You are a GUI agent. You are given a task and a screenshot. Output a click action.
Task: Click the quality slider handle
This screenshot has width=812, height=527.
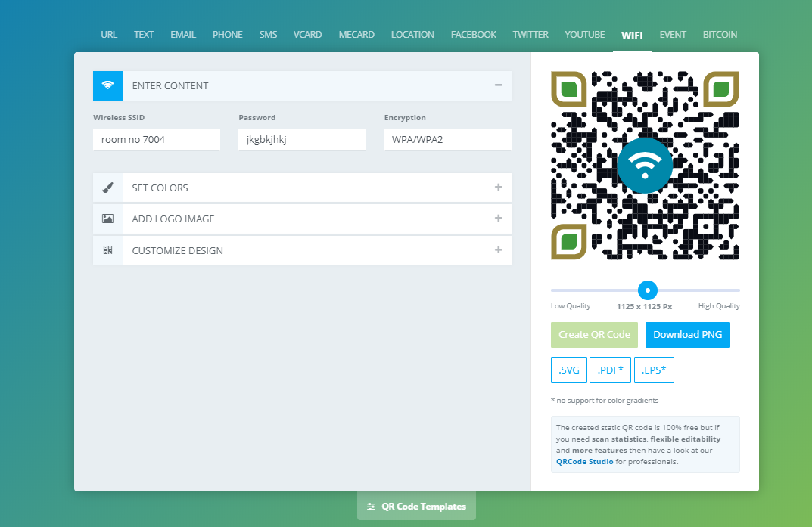click(x=647, y=290)
